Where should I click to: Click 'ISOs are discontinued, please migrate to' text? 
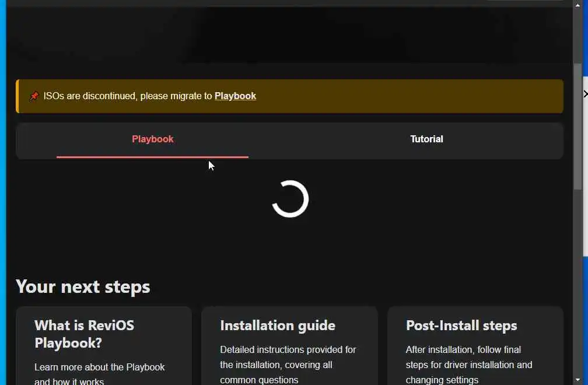click(128, 96)
